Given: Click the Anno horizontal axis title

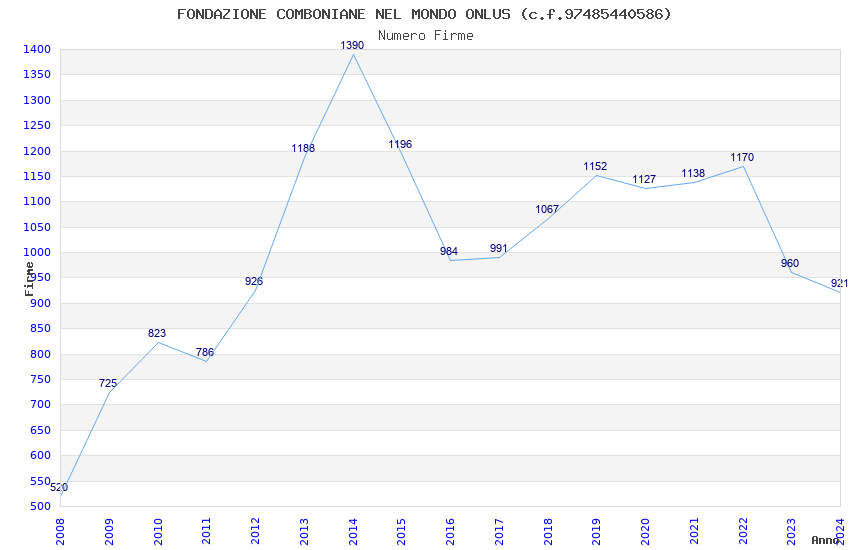Looking at the screenshot, I should 825,540.
